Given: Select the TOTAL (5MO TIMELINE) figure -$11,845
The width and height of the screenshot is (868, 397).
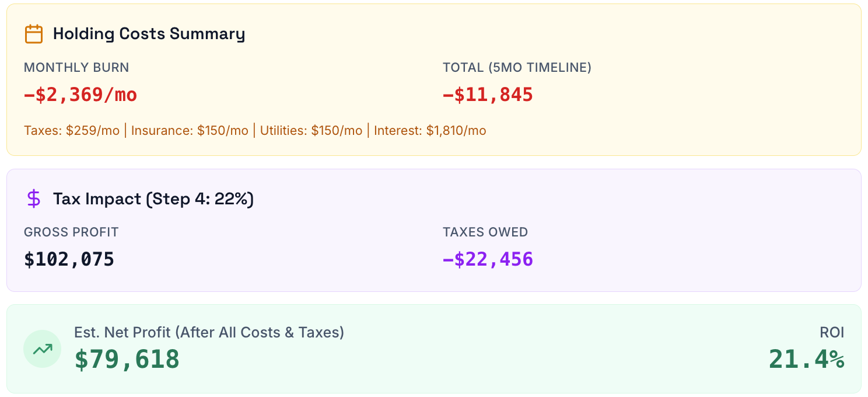Looking at the screenshot, I should [487, 94].
